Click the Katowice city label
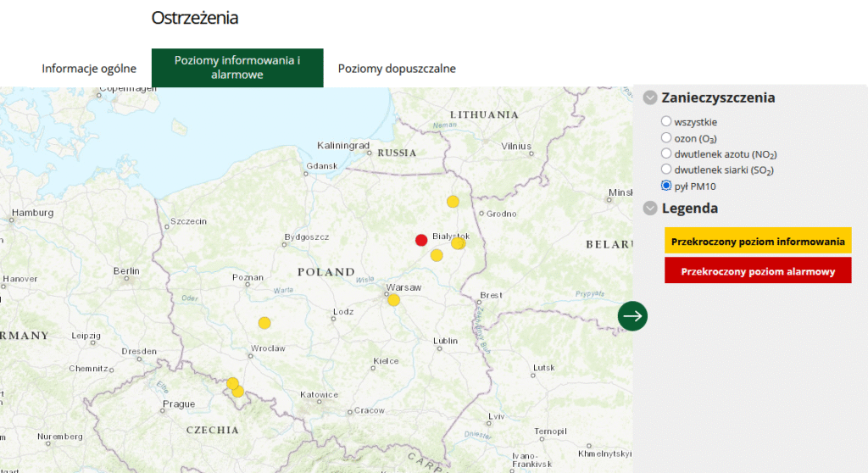Image resolution: width=868 pixels, height=473 pixels. point(319,395)
